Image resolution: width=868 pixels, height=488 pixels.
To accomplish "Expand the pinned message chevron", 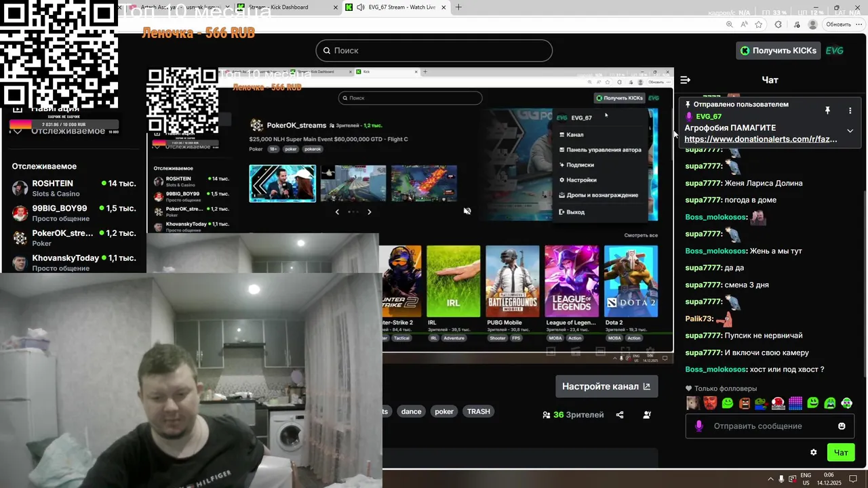I will tap(850, 131).
